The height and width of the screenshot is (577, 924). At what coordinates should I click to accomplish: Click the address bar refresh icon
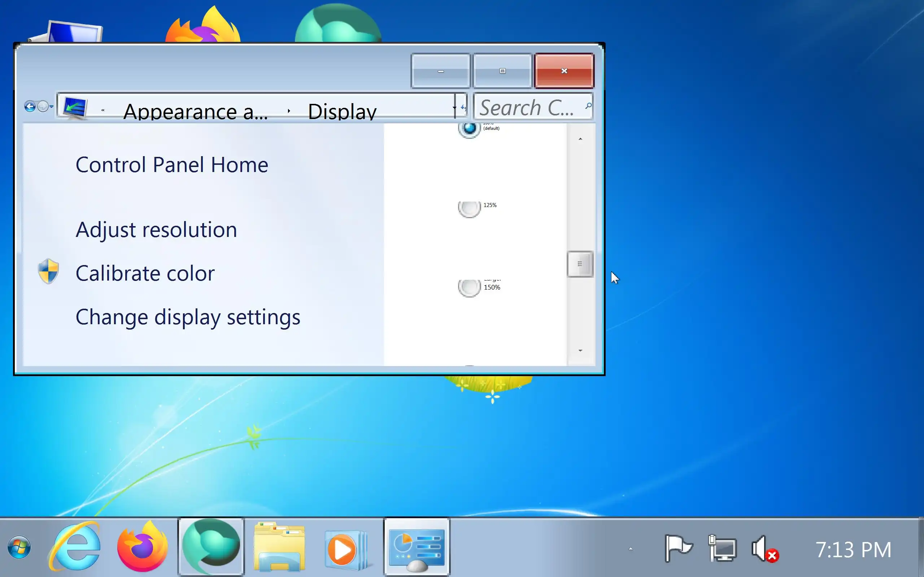pyautogui.click(x=463, y=107)
